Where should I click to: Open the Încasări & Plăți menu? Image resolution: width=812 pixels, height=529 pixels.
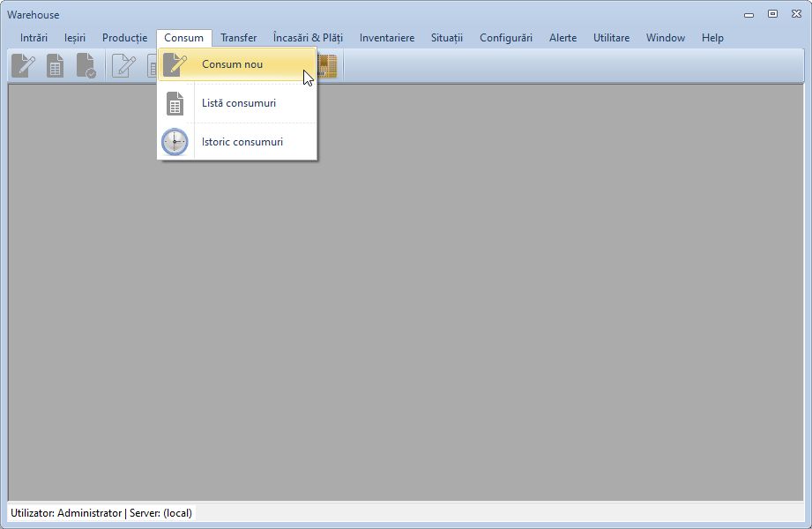(x=308, y=38)
